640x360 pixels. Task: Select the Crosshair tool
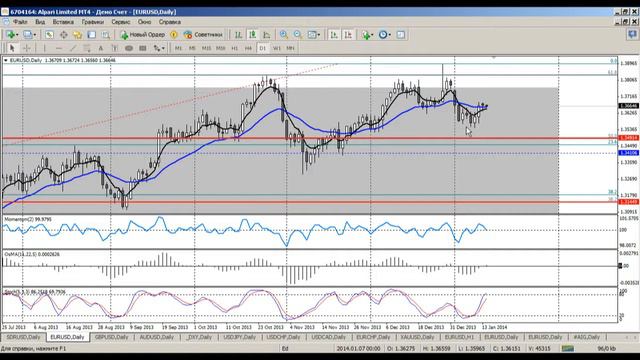(27, 48)
